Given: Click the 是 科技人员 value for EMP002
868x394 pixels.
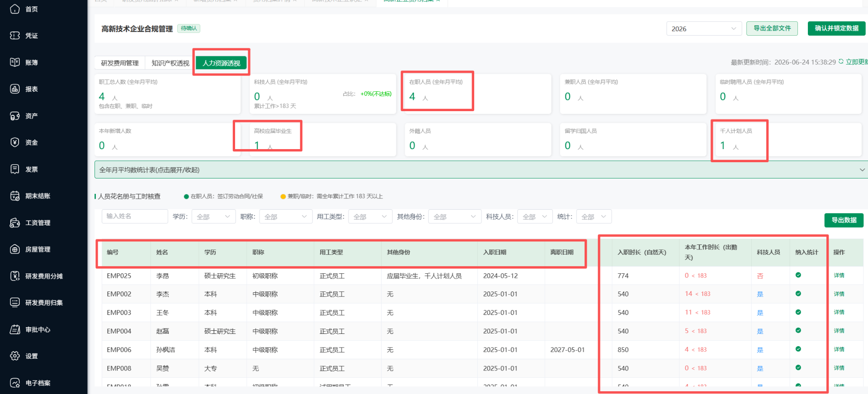Looking at the screenshot, I should tap(760, 294).
